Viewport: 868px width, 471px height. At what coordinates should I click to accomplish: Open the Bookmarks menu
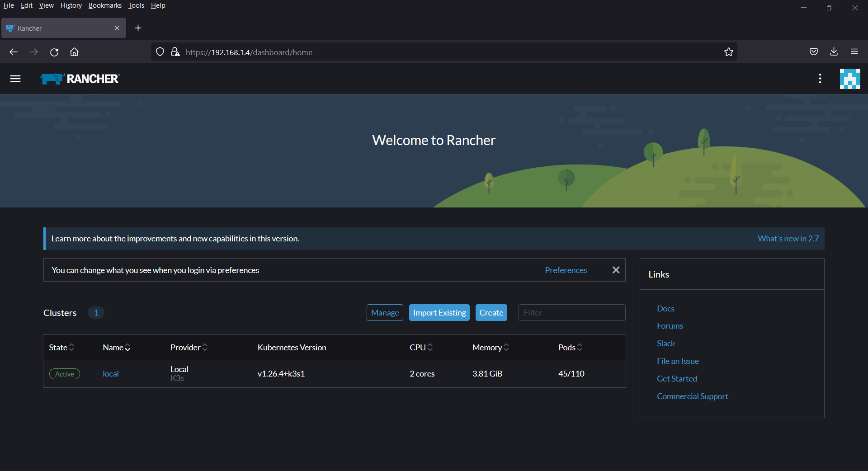click(105, 5)
